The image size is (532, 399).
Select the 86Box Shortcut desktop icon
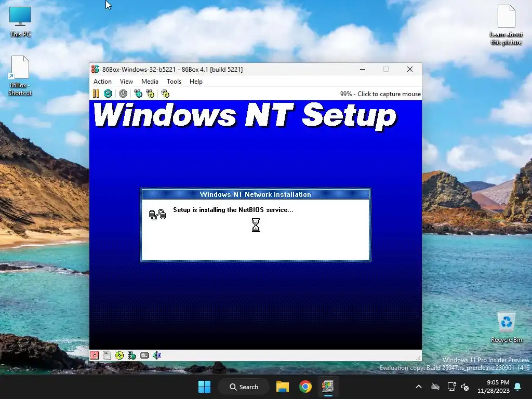20,76
